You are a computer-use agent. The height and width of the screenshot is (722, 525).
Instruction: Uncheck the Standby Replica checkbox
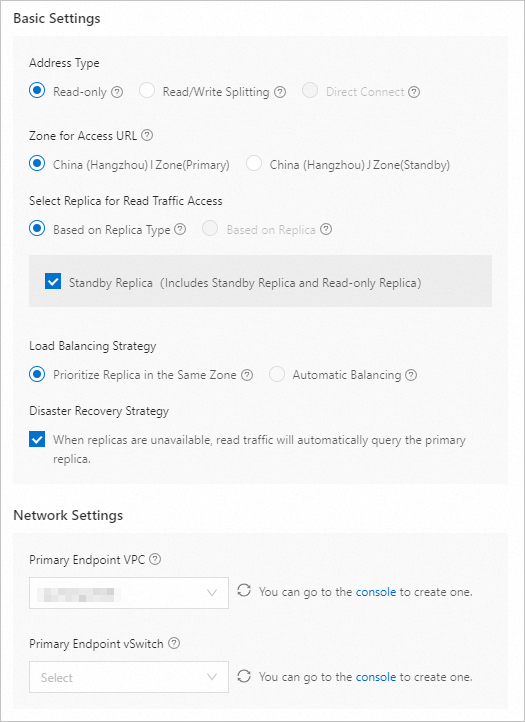click(x=53, y=281)
